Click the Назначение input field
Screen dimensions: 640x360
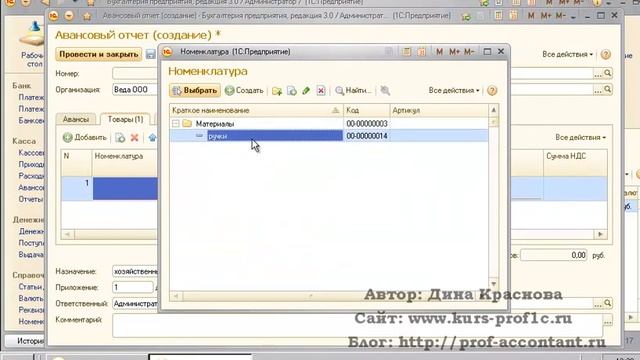tap(135, 271)
